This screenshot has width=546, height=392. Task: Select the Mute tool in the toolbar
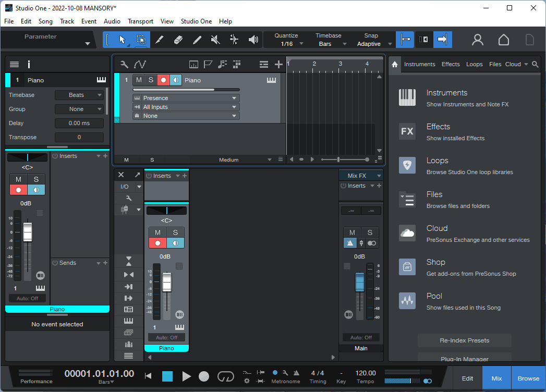click(215, 39)
